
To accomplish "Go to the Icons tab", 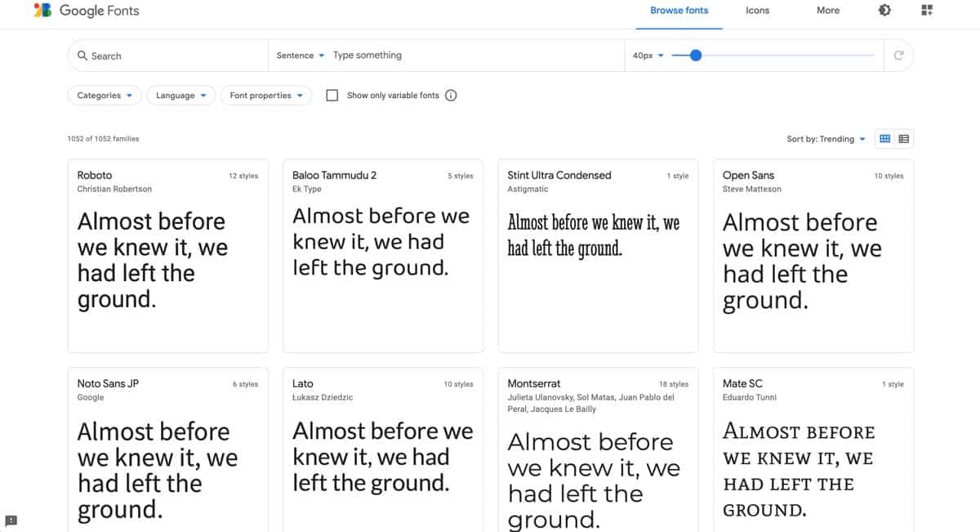I will tap(758, 11).
